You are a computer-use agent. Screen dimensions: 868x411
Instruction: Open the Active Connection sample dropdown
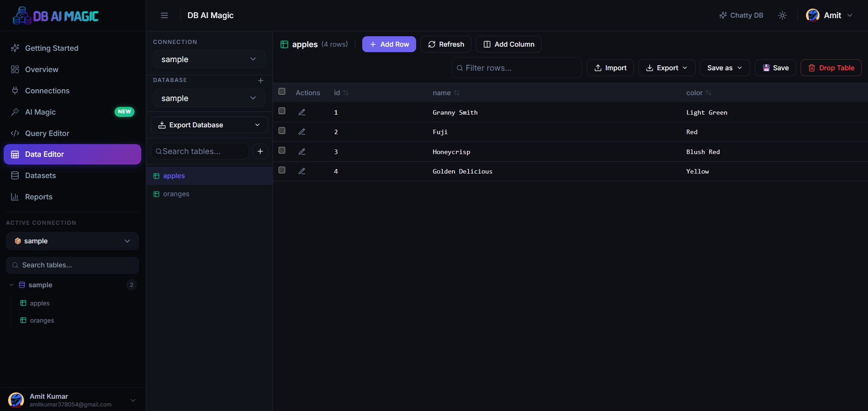point(72,241)
